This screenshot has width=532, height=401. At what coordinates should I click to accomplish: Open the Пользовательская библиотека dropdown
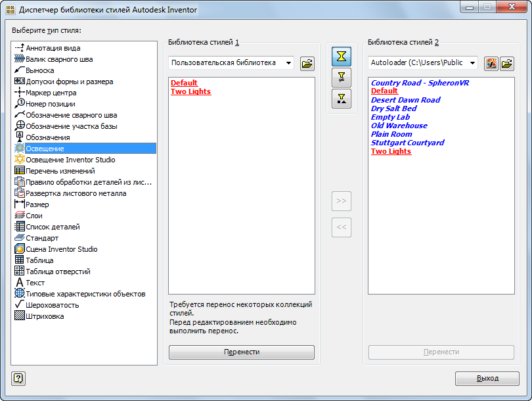(x=288, y=63)
